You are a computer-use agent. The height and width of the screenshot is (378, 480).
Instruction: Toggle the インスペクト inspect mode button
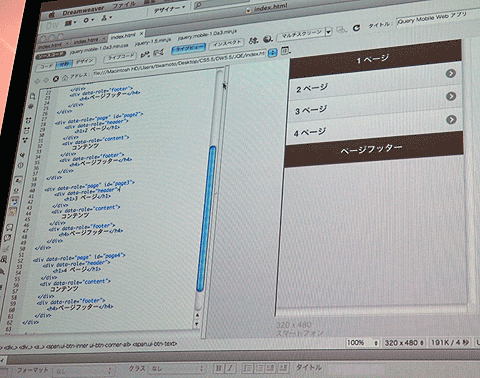tap(227, 43)
